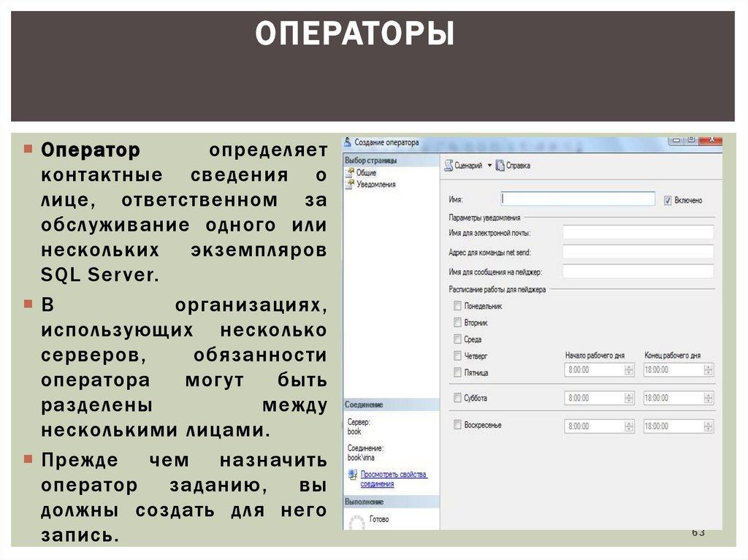748x560 pixels.
Task: Select the Общие page in the list
Action: point(366,173)
